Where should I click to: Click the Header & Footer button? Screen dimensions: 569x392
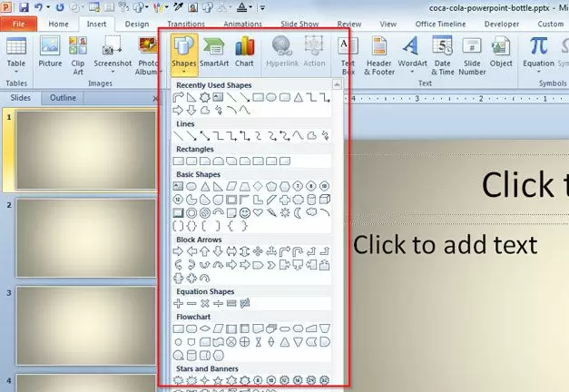pyautogui.click(x=378, y=53)
